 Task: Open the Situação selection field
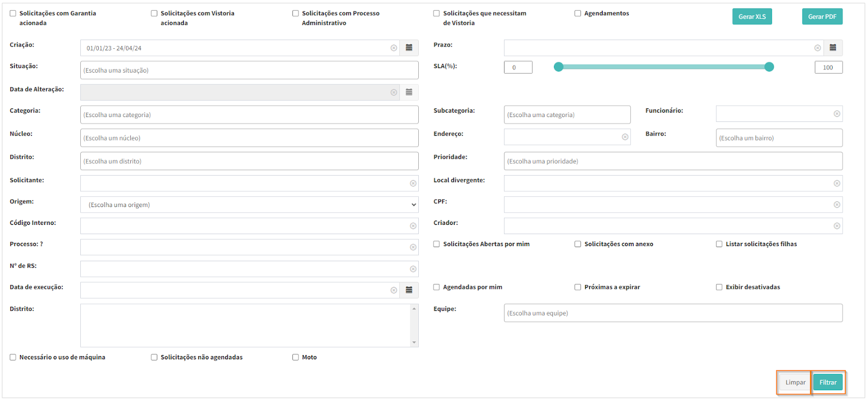click(249, 70)
